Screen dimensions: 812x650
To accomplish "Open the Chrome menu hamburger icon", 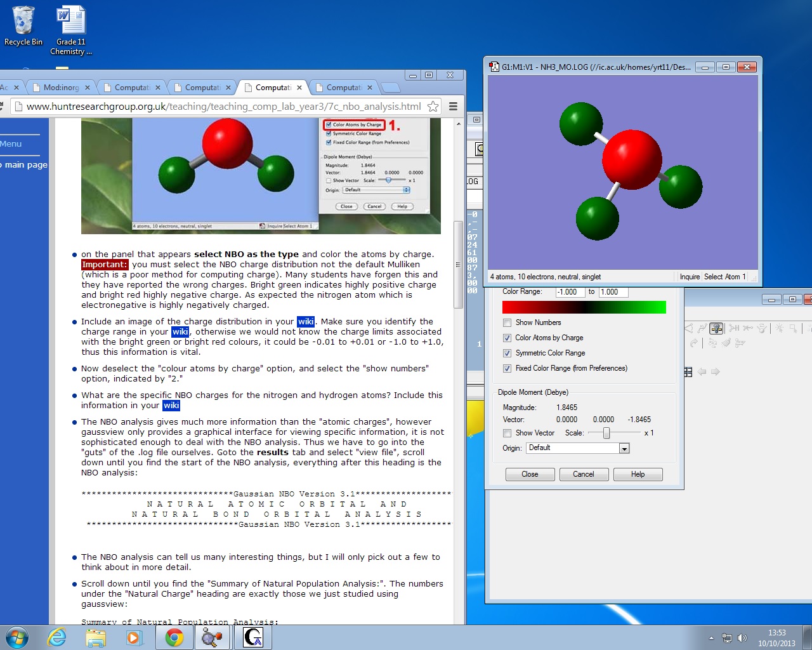I will tap(454, 107).
